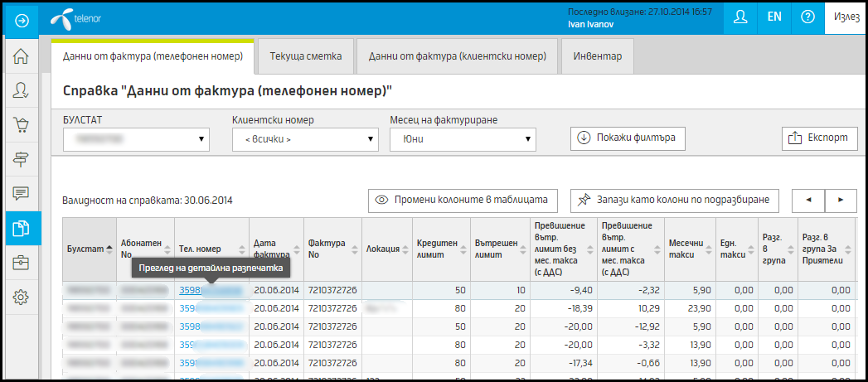Open phone number link in first row
868x382 pixels.
(x=211, y=289)
